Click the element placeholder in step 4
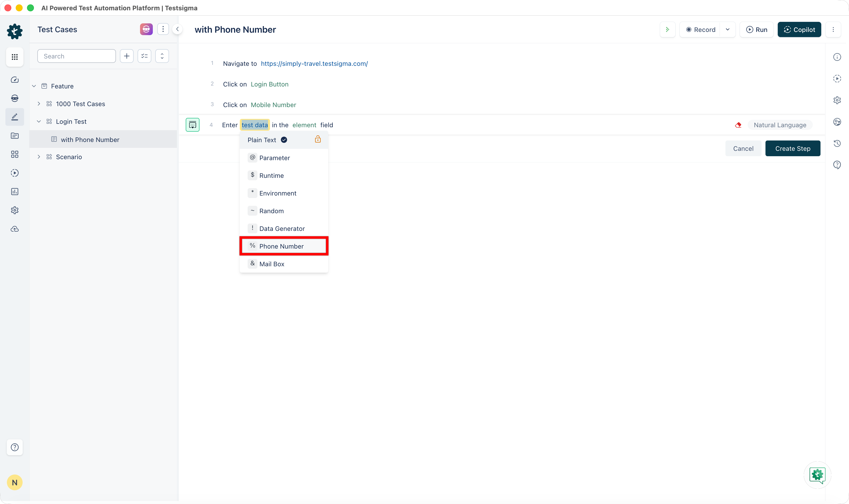This screenshot has width=849, height=504. click(304, 125)
